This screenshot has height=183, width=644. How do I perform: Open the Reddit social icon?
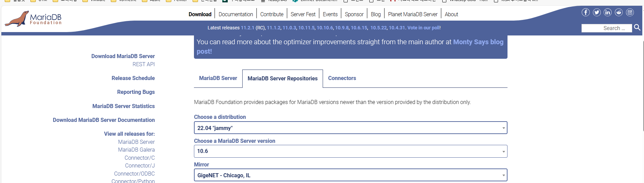point(619,12)
